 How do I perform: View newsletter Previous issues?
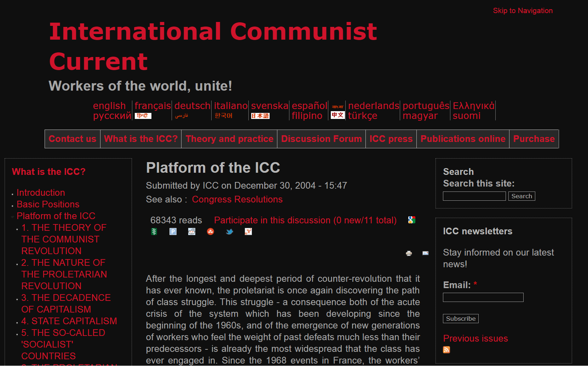[x=475, y=338]
